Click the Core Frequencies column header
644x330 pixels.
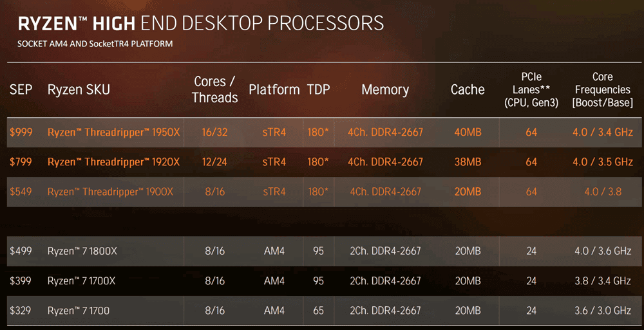coord(603,89)
